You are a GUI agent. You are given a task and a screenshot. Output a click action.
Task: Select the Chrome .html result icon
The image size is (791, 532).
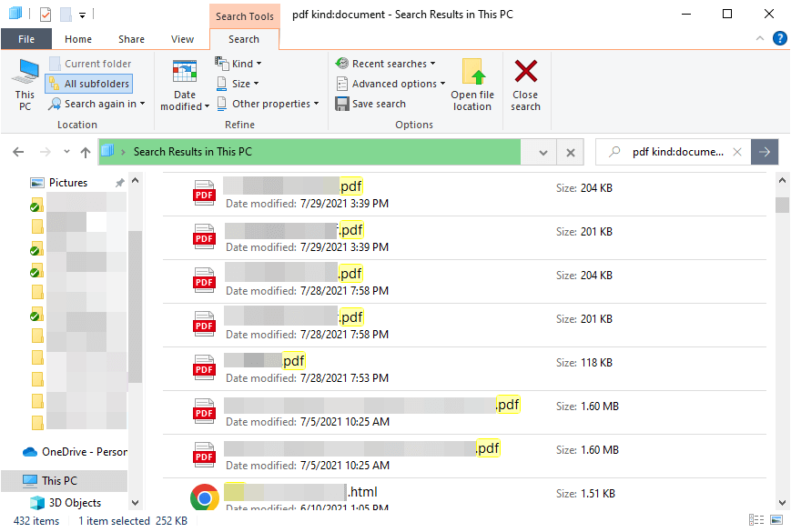coord(204,497)
